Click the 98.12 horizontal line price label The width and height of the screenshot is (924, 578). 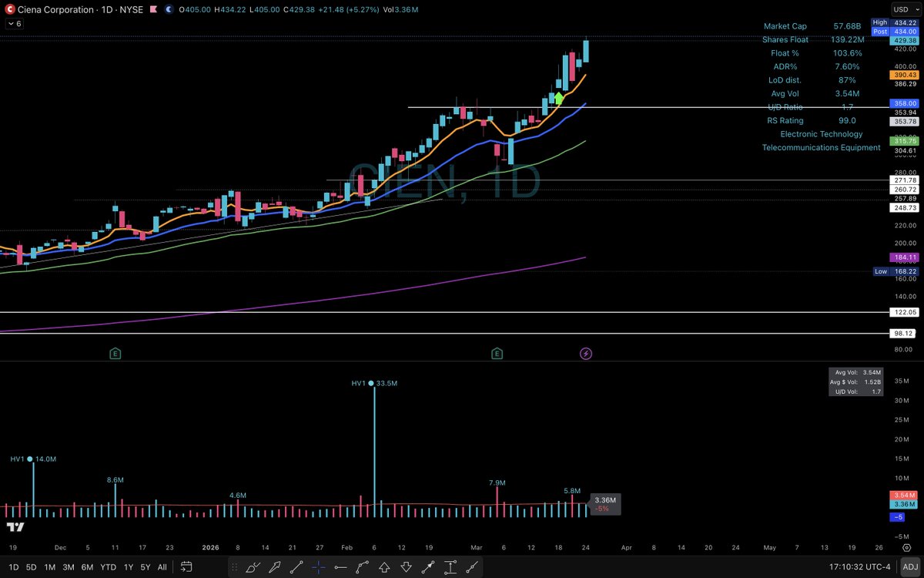click(x=903, y=334)
